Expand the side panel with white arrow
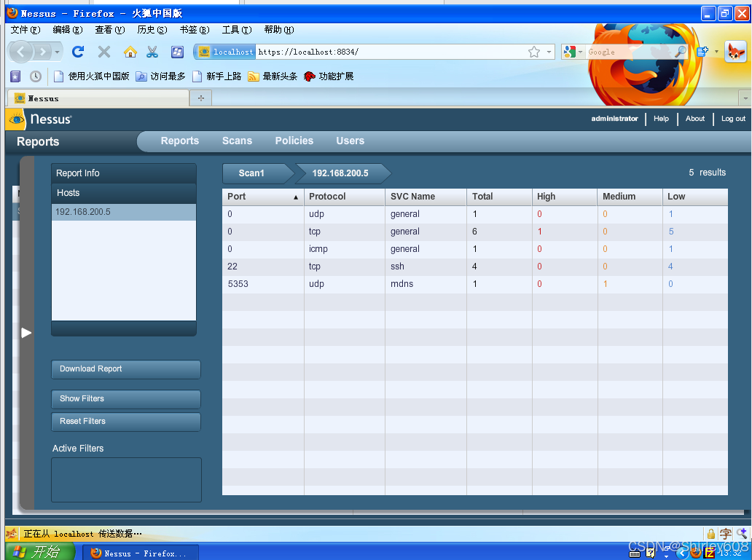The width and height of the screenshot is (752, 560). pyautogui.click(x=26, y=333)
